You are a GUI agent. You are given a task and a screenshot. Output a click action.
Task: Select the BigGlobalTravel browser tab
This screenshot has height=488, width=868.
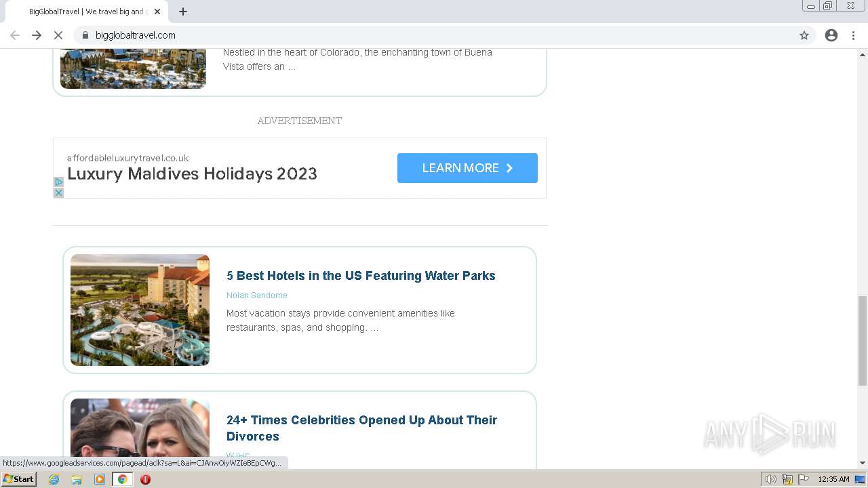click(87, 12)
